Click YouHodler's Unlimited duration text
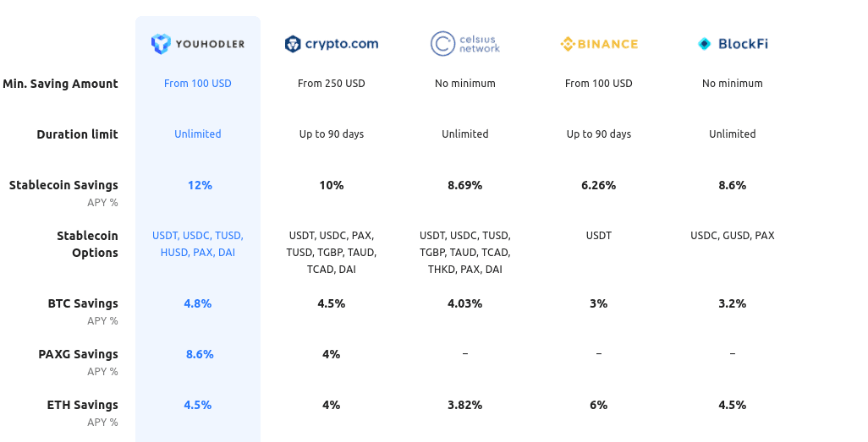This screenshot has height=442, width=868. pyautogui.click(x=198, y=134)
